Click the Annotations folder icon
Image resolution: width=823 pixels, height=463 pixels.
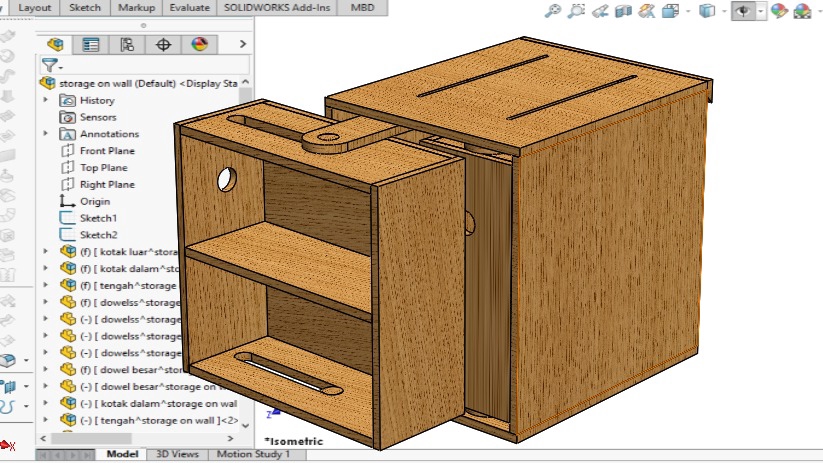click(67, 134)
